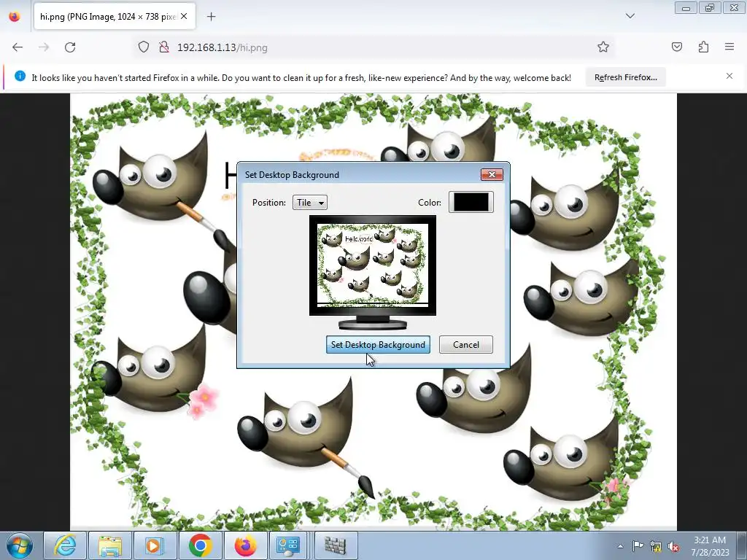Click the Firefox View icon

[15, 17]
